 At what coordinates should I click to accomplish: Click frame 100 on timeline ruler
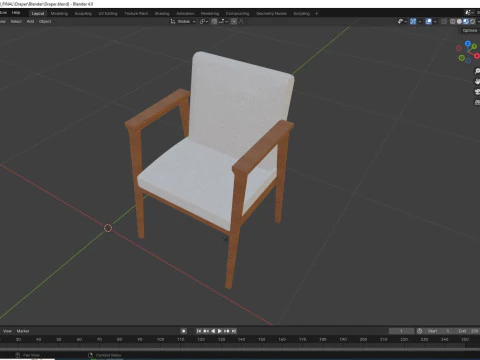160,339
